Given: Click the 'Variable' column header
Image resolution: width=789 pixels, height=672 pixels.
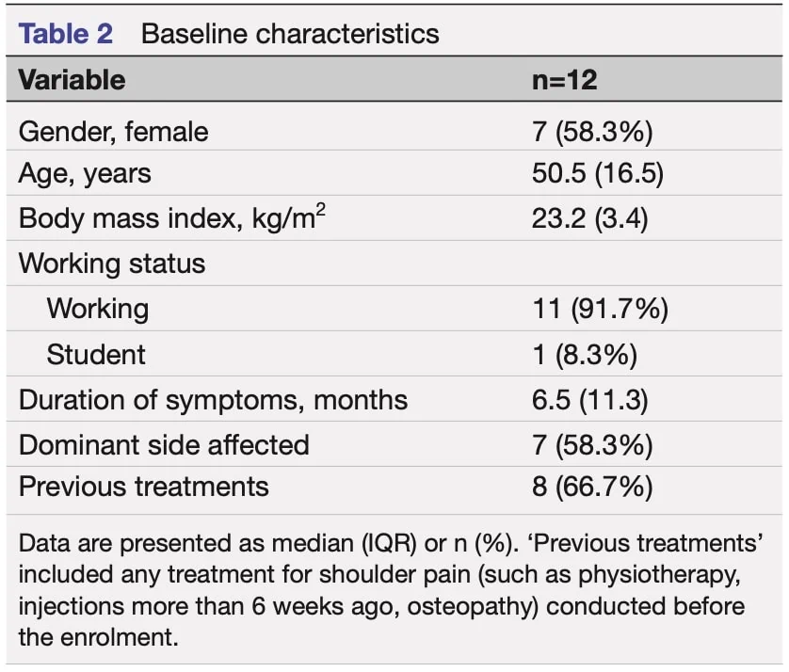Looking at the screenshot, I should (72, 79).
